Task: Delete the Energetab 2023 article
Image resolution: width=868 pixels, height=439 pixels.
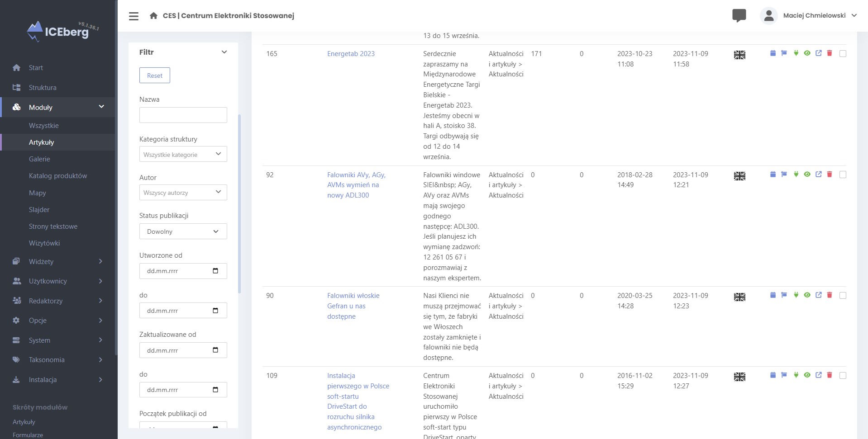Action: 830,53
